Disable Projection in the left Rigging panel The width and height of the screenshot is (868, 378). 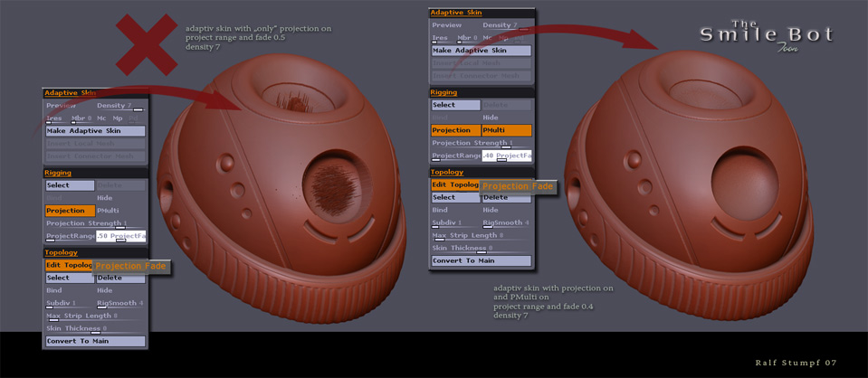pos(69,211)
